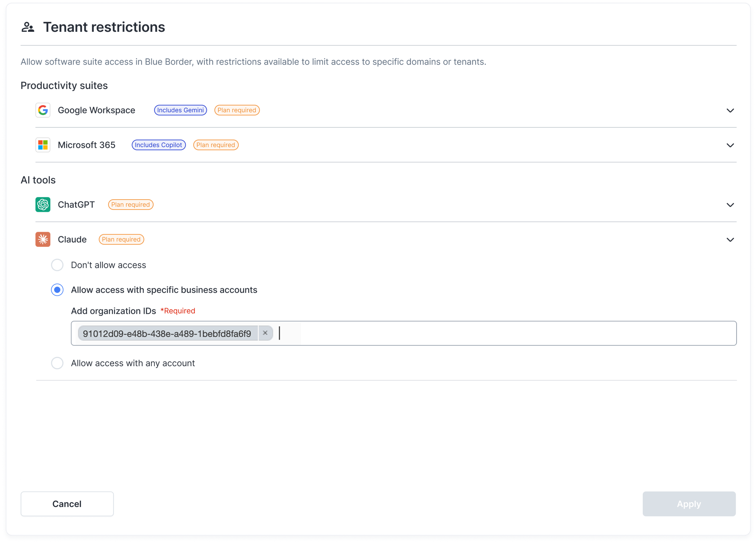Click the Cancel button

coord(67,504)
